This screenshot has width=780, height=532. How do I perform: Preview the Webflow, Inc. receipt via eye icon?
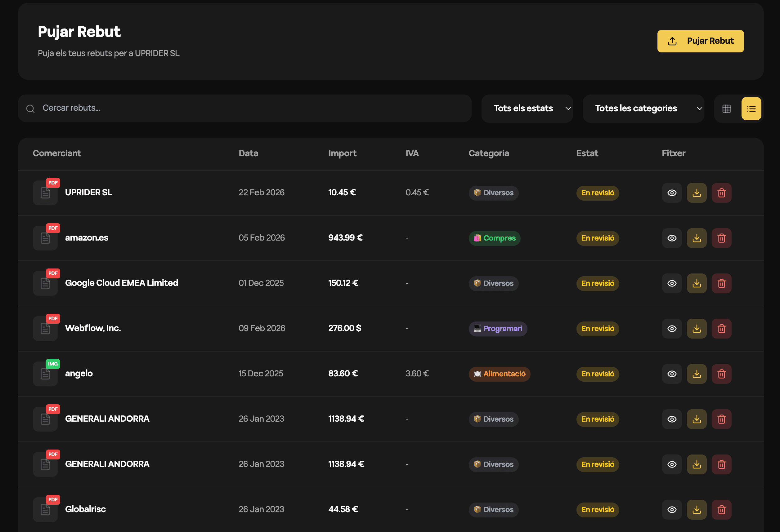coord(672,328)
